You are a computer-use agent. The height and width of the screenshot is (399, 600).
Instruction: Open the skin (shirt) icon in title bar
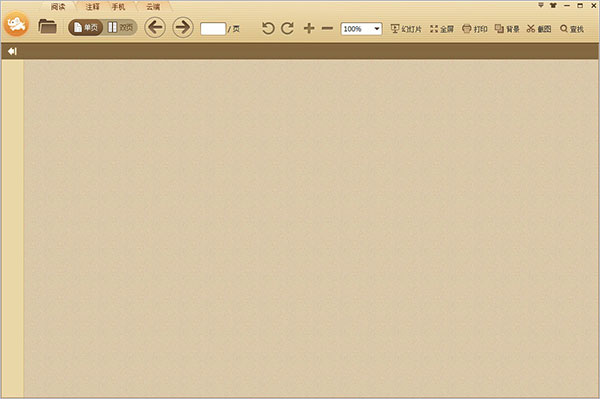[x=553, y=5]
